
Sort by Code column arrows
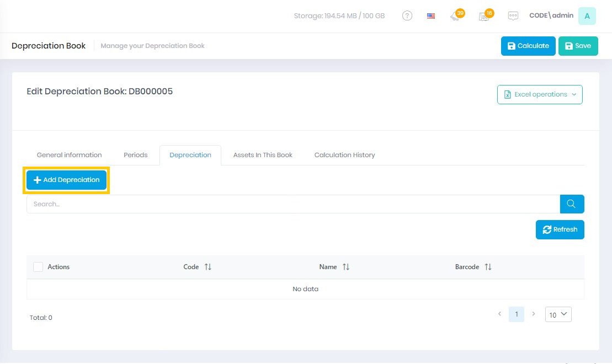208,267
